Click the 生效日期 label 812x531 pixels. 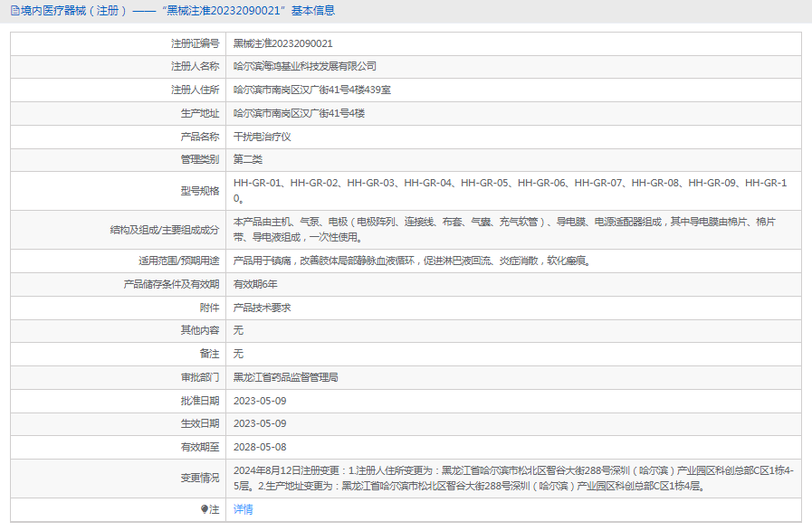click(x=200, y=423)
